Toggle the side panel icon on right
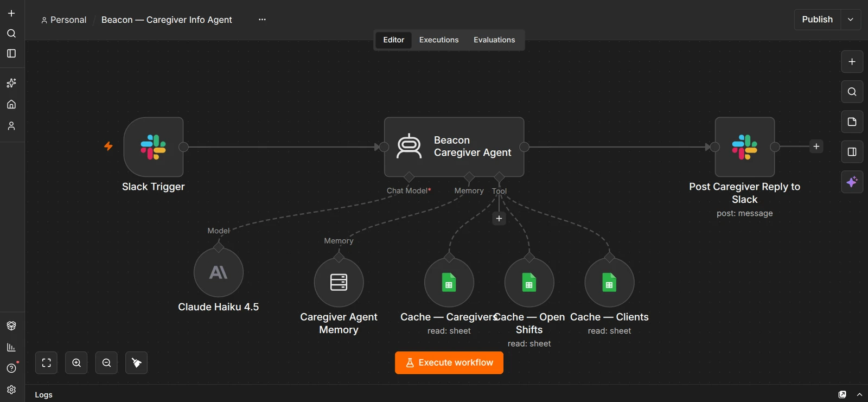The image size is (868, 402). [x=852, y=152]
